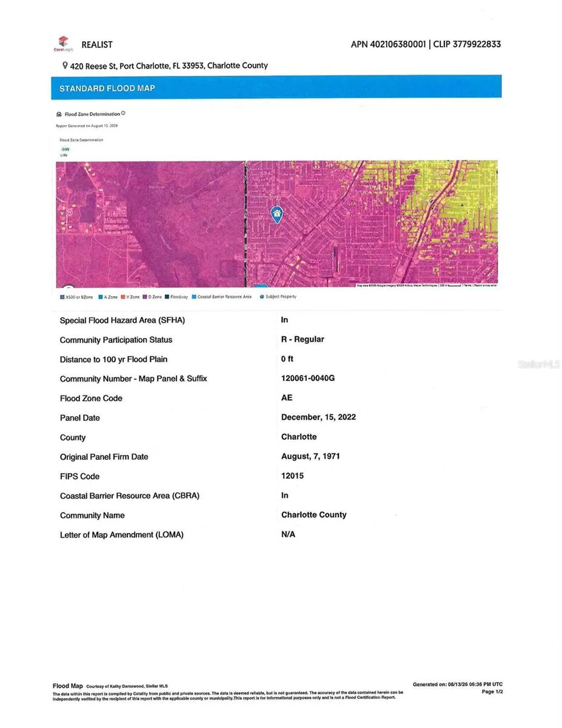Click the Flood Map footer title
562x728 pixels.
click(68, 686)
